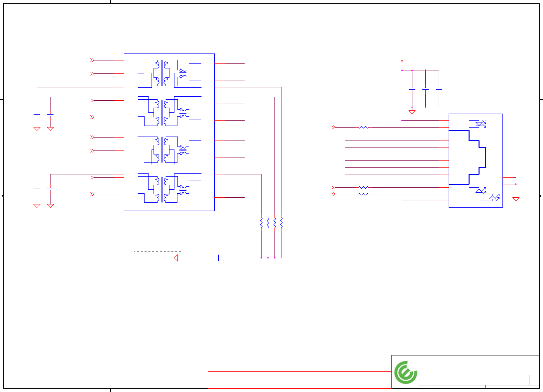Select the resistor on the uppermost RJ45 input line
This screenshot has width=543, height=392.
364,127
